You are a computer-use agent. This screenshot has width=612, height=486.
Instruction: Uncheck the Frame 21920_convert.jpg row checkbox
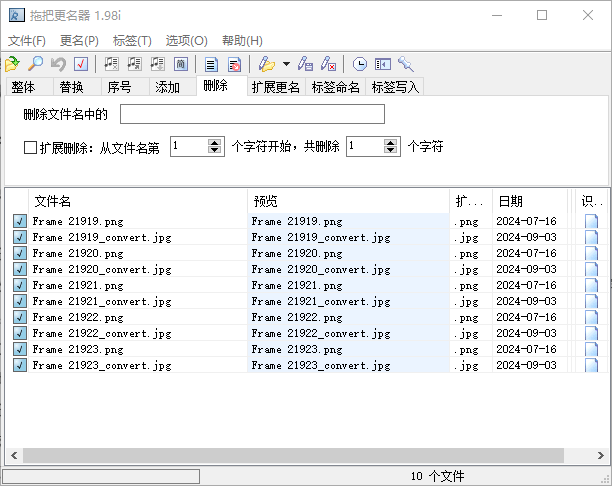coord(20,269)
